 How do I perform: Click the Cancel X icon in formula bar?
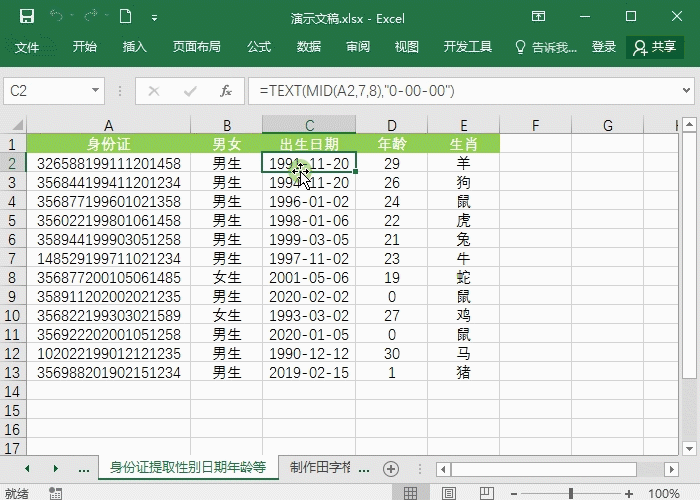click(154, 91)
